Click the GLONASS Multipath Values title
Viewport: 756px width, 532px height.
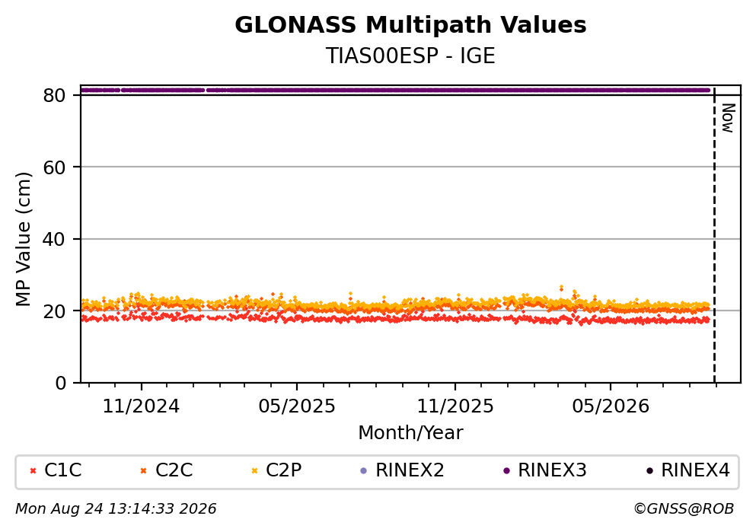[x=410, y=25]
